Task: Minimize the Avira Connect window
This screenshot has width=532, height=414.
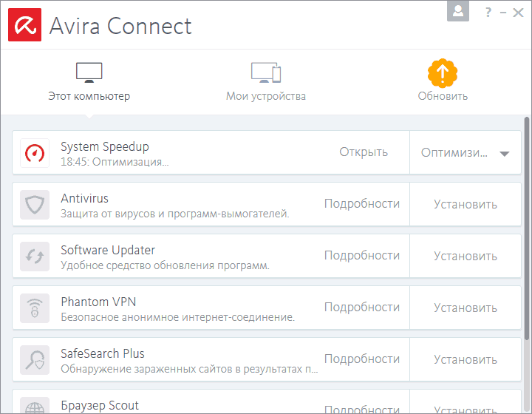Action: point(503,13)
